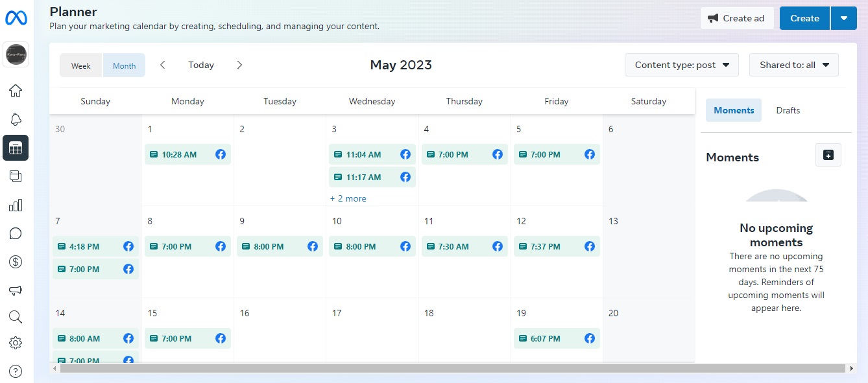This screenshot has width=868, height=383.
Task: Open Ads megaphone icon in sidebar
Action: (x=16, y=290)
